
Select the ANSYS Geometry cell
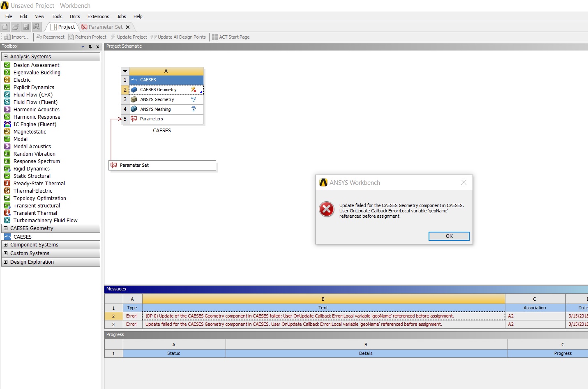(x=166, y=99)
